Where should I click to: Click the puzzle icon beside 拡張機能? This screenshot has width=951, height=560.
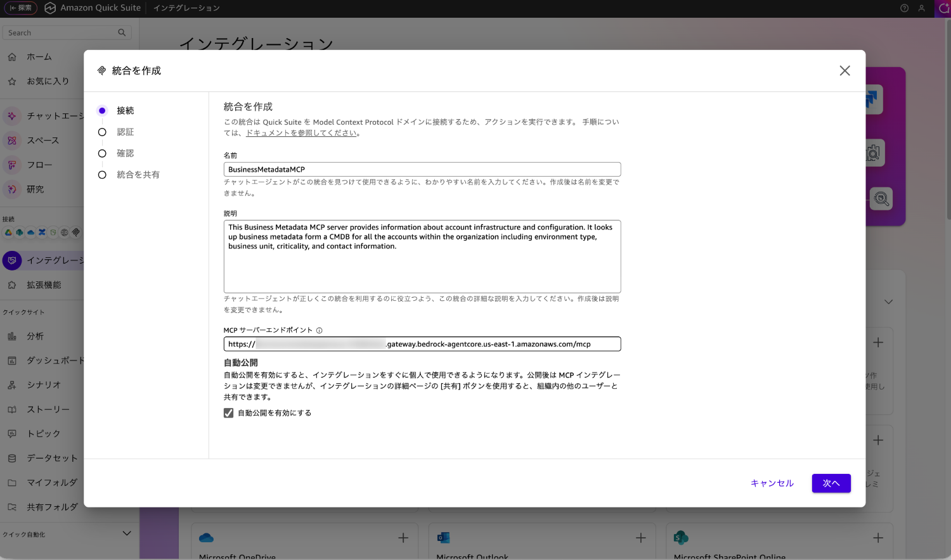(12, 285)
